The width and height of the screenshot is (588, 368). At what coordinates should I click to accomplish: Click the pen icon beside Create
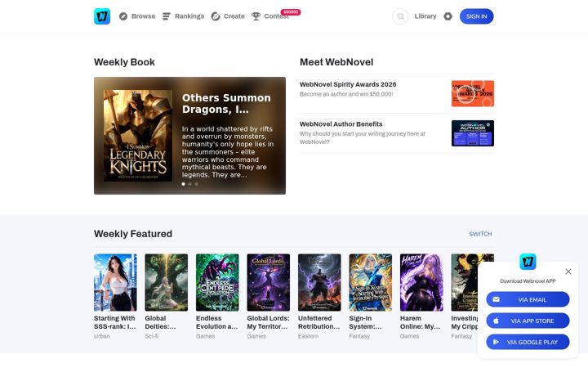(216, 16)
